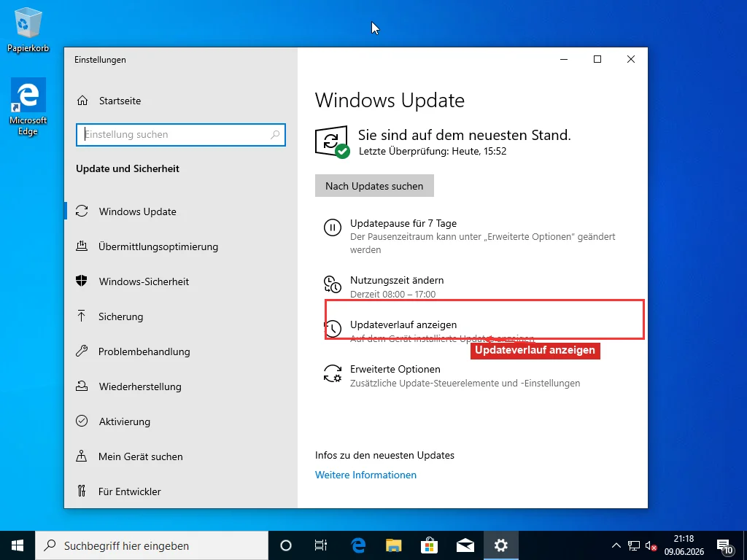Go to Übermittlungsoptimierung section
This screenshot has width=747, height=560.
click(x=158, y=246)
